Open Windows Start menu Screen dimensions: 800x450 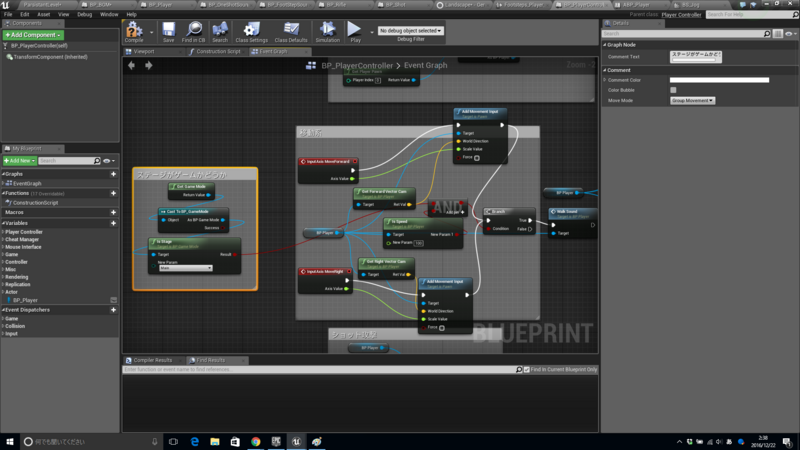click(10, 441)
